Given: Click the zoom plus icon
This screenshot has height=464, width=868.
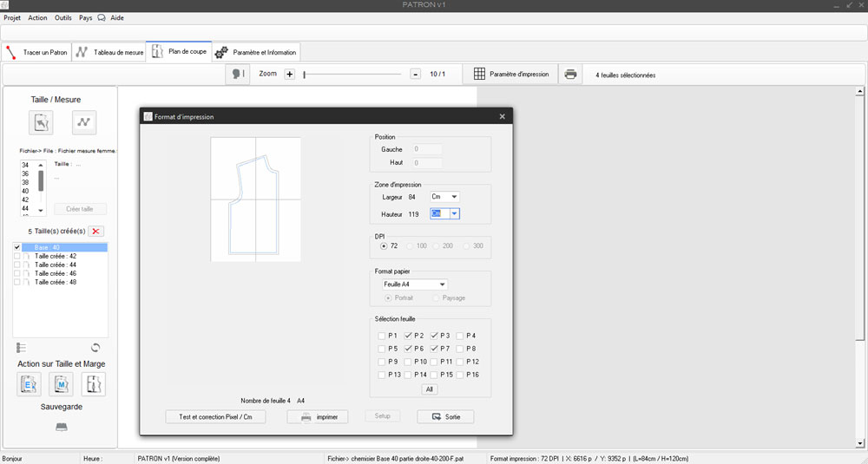Looking at the screenshot, I should coord(290,75).
